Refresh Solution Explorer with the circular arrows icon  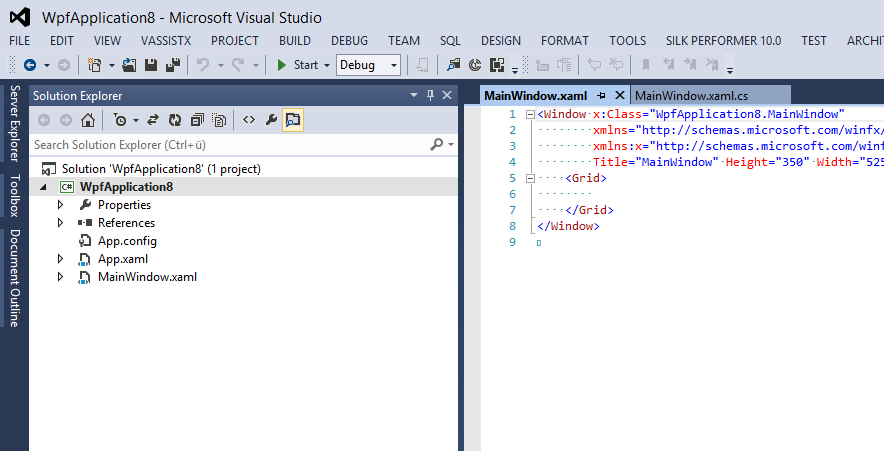[175, 120]
